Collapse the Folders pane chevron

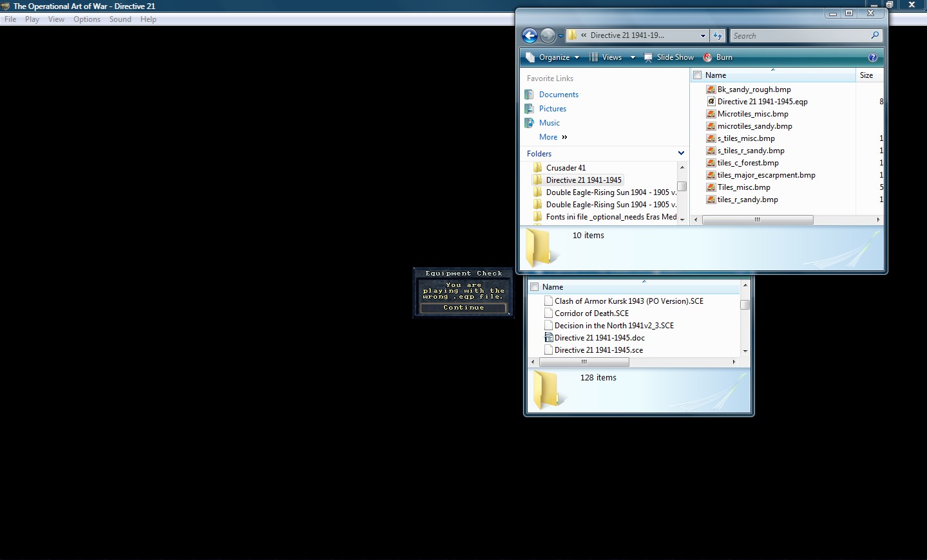tap(680, 153)
